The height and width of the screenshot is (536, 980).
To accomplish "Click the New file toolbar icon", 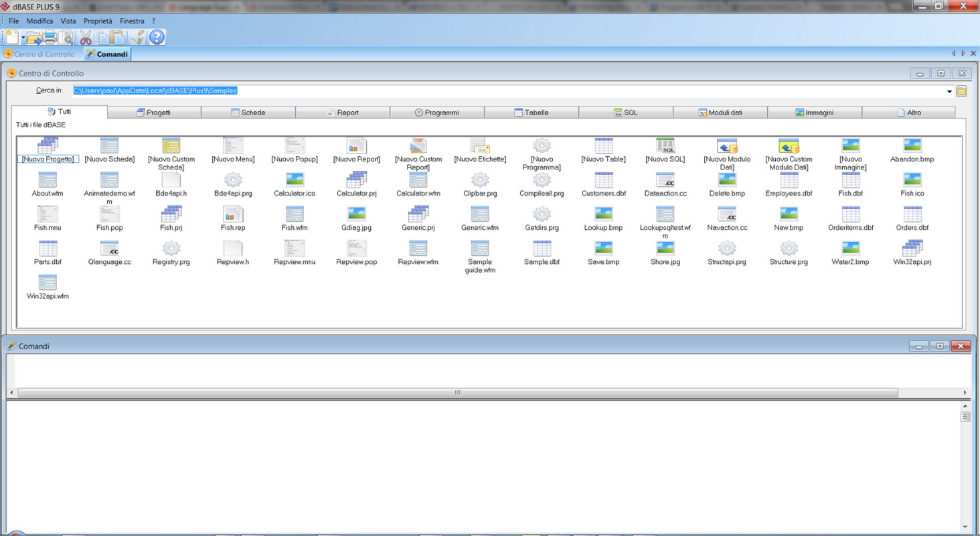I will [x=12, y=37].
